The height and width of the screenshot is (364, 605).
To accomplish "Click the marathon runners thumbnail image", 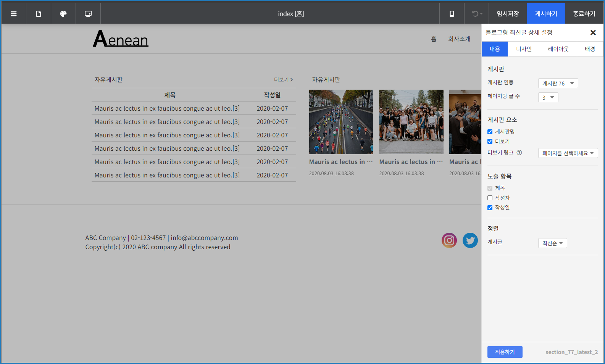I will (341, 122).
